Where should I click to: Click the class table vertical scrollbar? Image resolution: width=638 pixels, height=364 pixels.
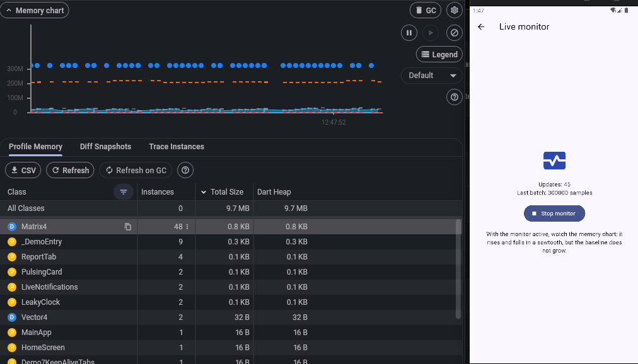click(x=458, y=269)
